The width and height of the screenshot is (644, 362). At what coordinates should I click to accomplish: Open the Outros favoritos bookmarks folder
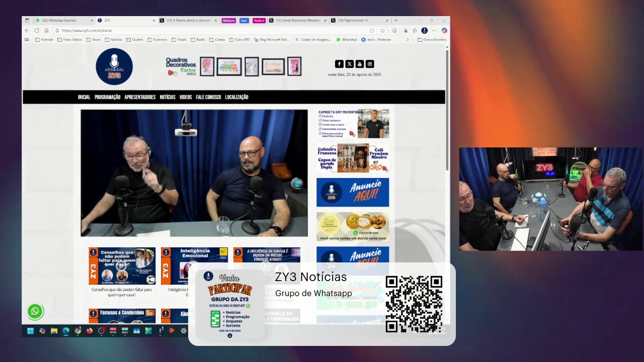pyautogui.click(x=432, y=39)
